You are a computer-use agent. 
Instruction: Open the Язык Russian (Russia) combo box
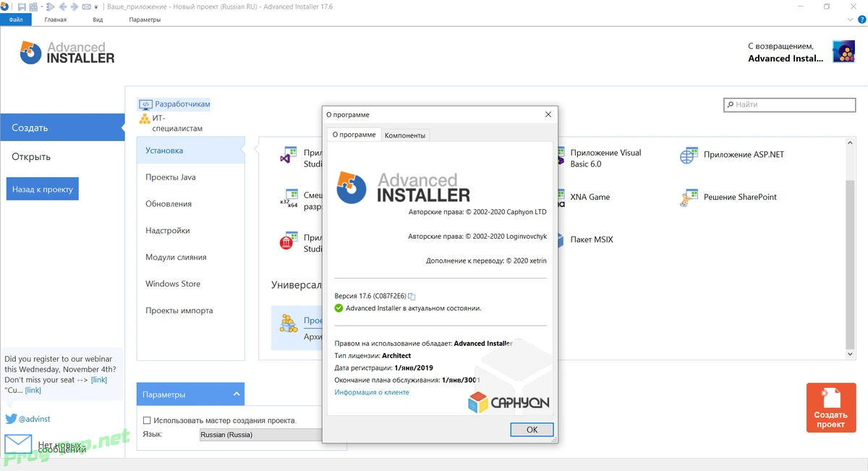click(x=261, y=435)
